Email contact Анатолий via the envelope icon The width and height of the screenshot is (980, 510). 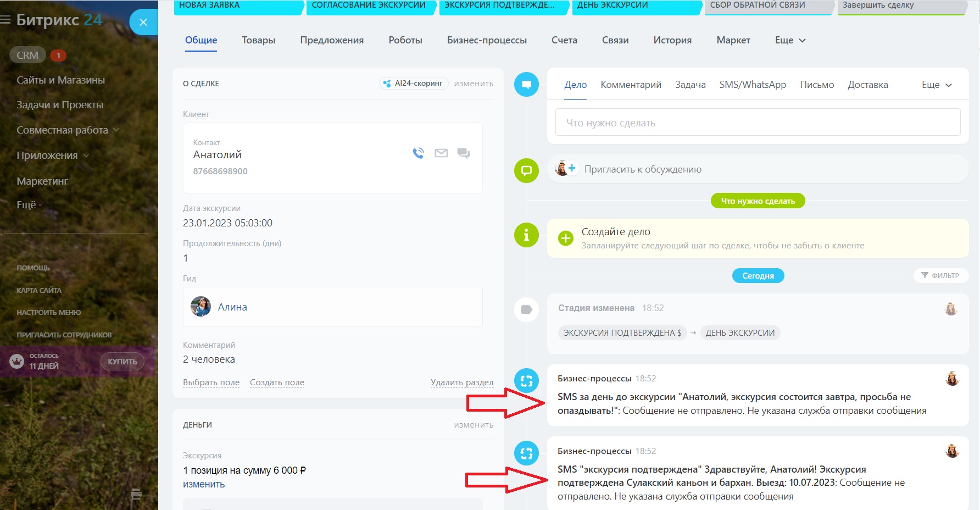pos(441,153)
